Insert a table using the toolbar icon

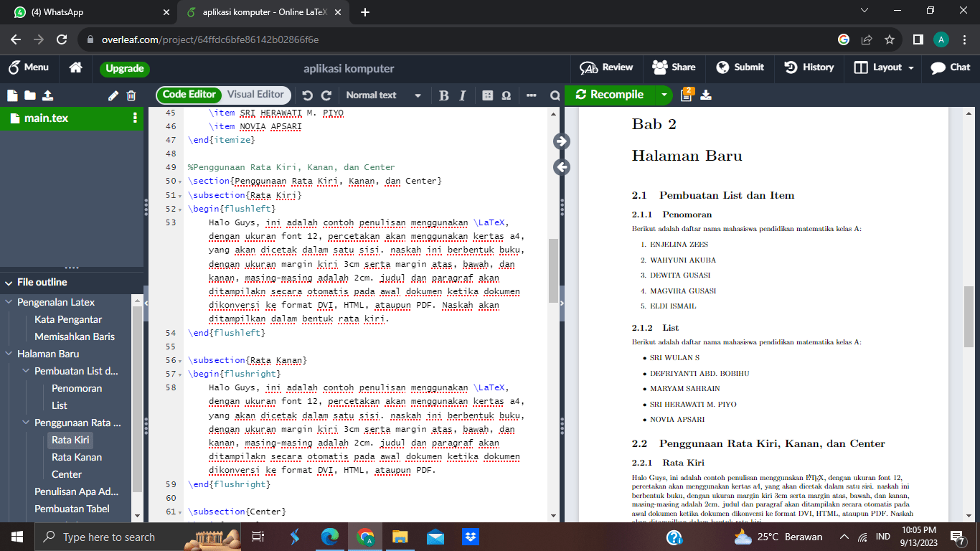(488, 95)
